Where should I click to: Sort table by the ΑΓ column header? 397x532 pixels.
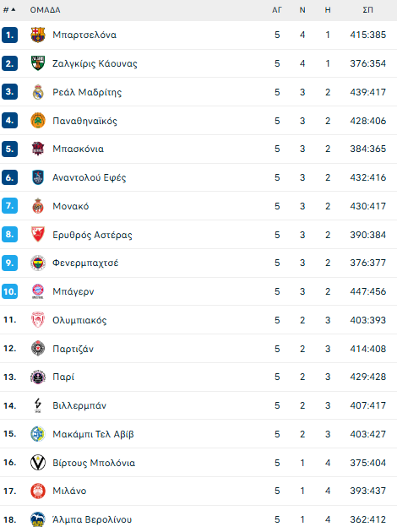point(277,10)
